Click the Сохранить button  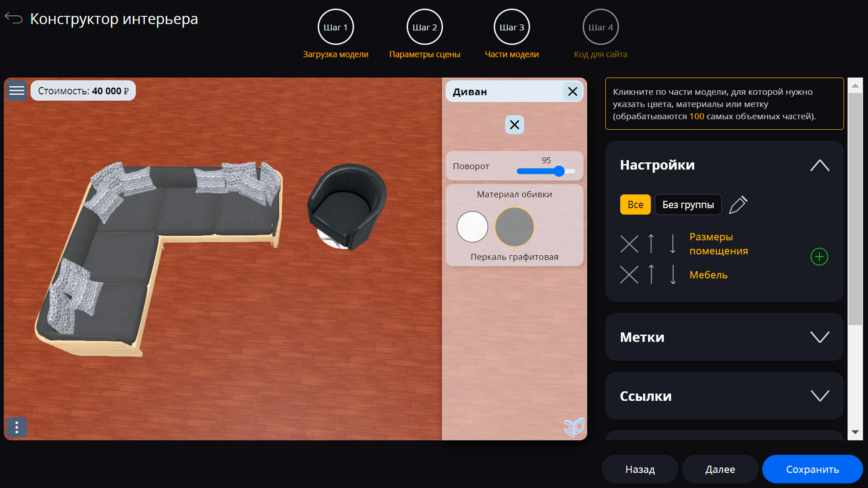coord(812,469)
